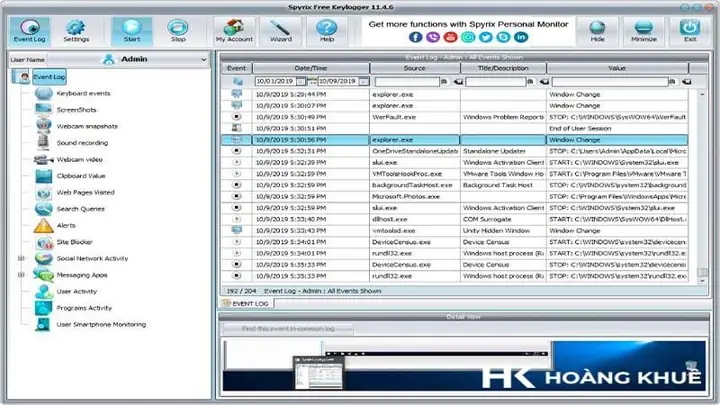Click the Source filter text field
This screenshot has width=720, height=405.
point(407,82)
